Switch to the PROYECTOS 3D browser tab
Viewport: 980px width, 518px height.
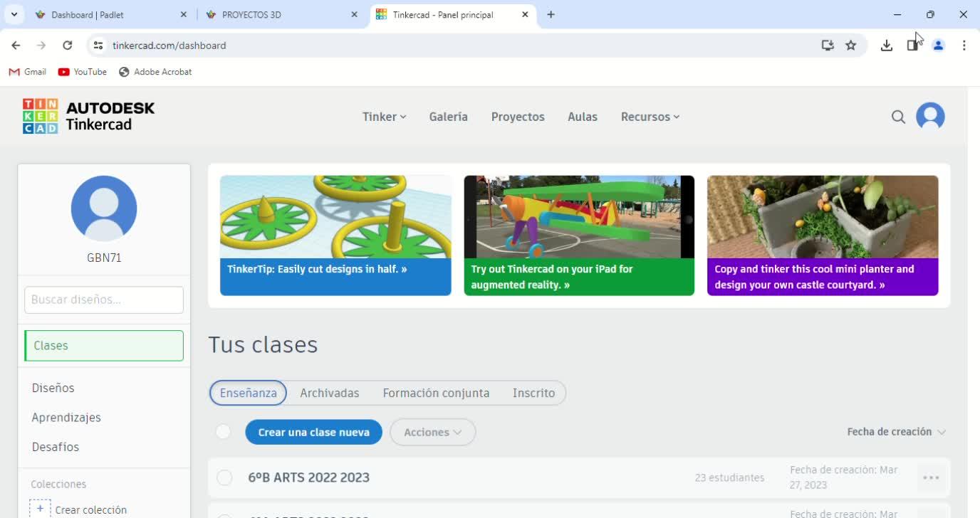click(281, 14)
